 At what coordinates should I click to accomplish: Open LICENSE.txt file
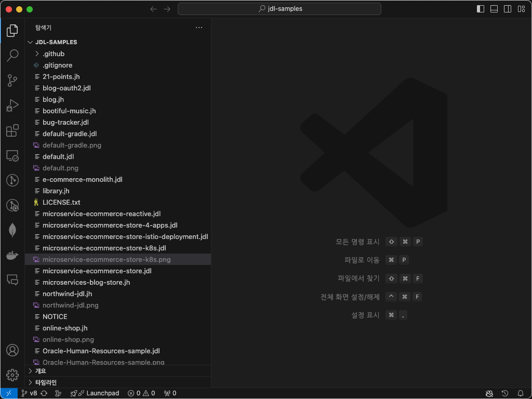pyautogui.click(x=118, y=202)
